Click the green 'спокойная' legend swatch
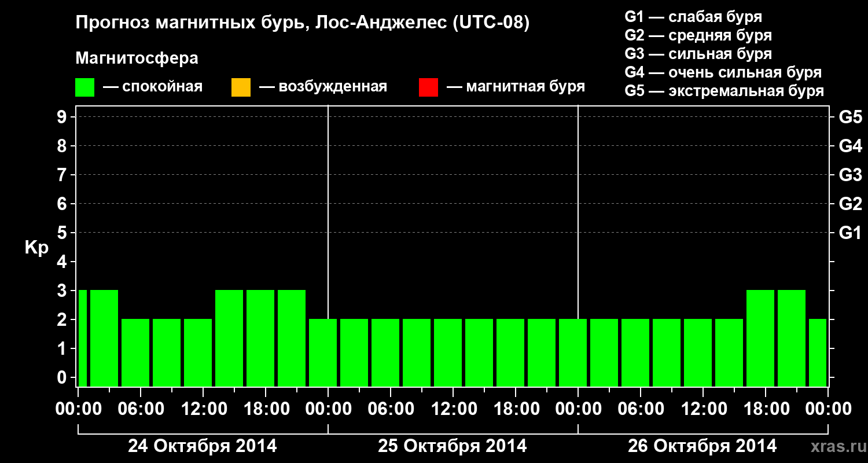The height and width of the screenshot is (463, 868). tap(85, 87)
